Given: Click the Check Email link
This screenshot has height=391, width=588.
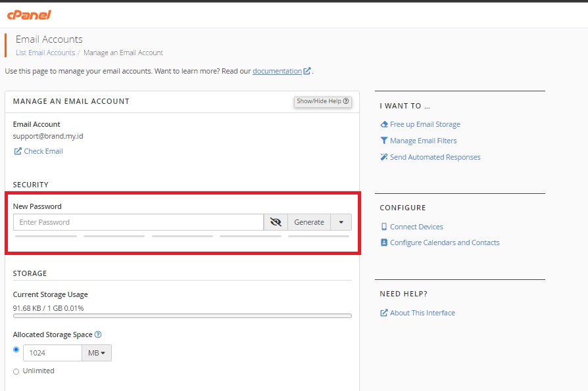Looking at the screenshot, I should click(x=43, y=151).
